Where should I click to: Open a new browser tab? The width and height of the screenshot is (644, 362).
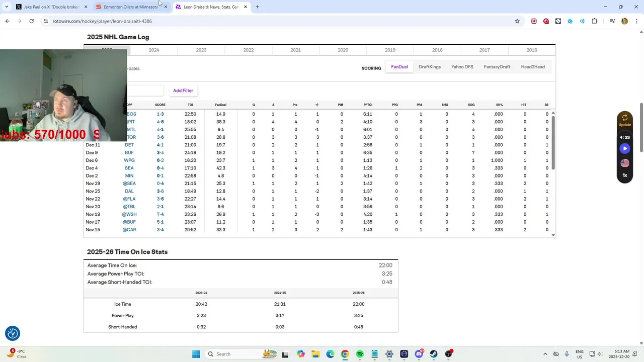coord(258,7)
